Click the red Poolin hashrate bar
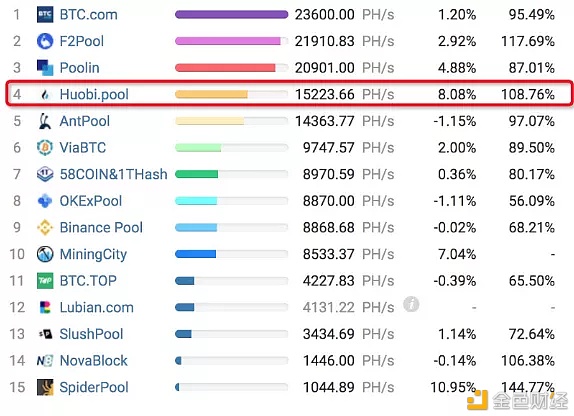The width and height of the screenshot is (574, 416). point(225,68)
